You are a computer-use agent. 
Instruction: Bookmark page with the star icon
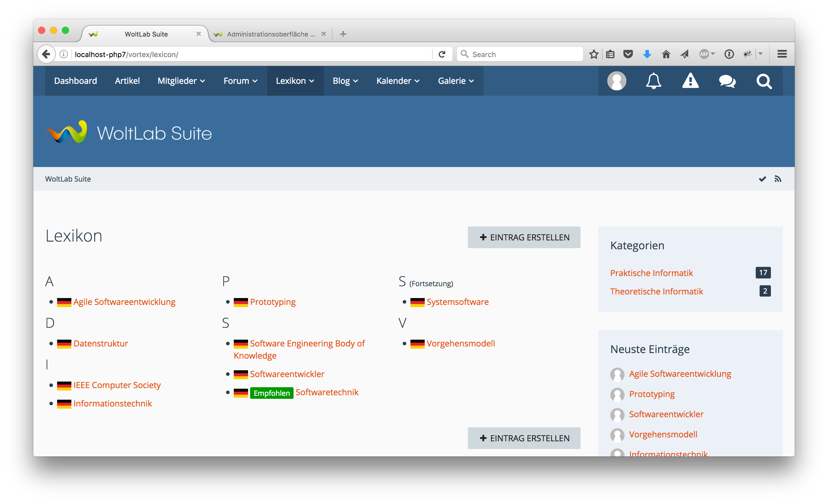pos(593,54)
